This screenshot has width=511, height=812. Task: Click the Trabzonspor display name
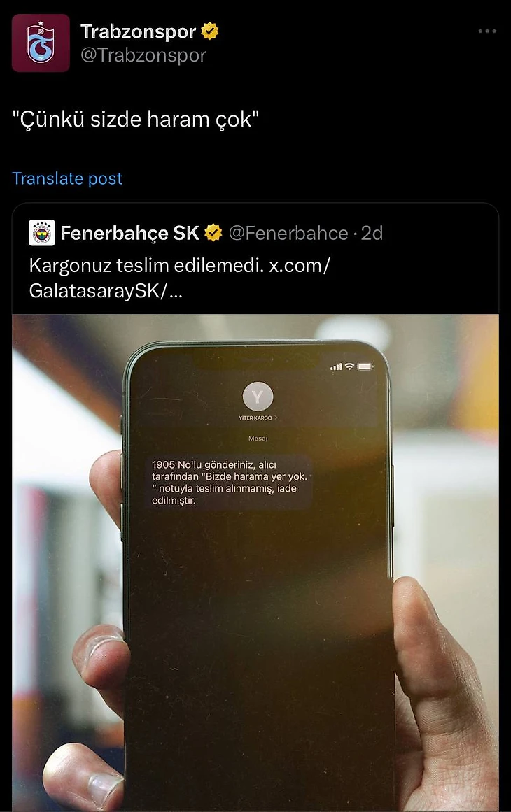[x=139, y=31]
